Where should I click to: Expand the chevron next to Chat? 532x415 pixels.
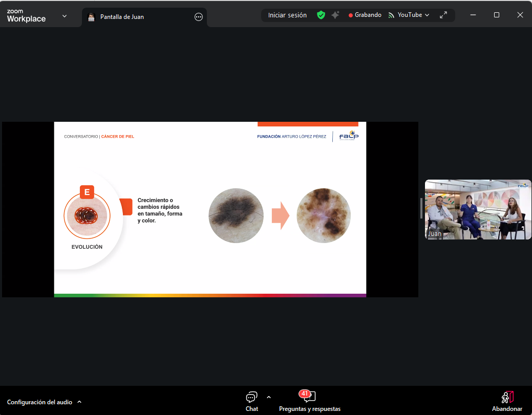(269, 397)
